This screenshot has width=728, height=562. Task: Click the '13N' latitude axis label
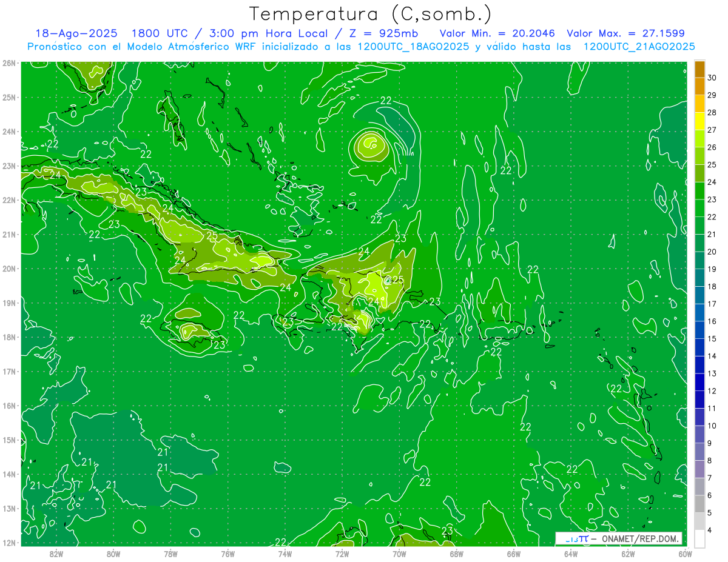click(9, 508)
